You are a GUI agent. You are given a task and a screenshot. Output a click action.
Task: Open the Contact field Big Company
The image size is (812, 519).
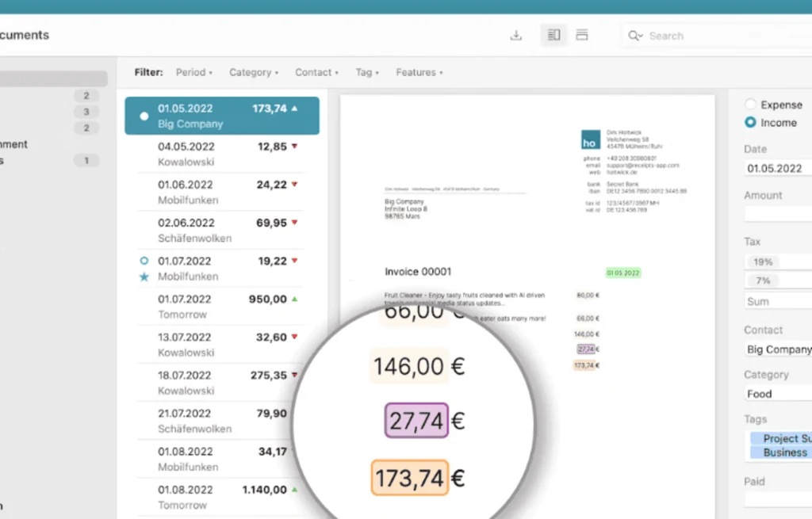778,349
